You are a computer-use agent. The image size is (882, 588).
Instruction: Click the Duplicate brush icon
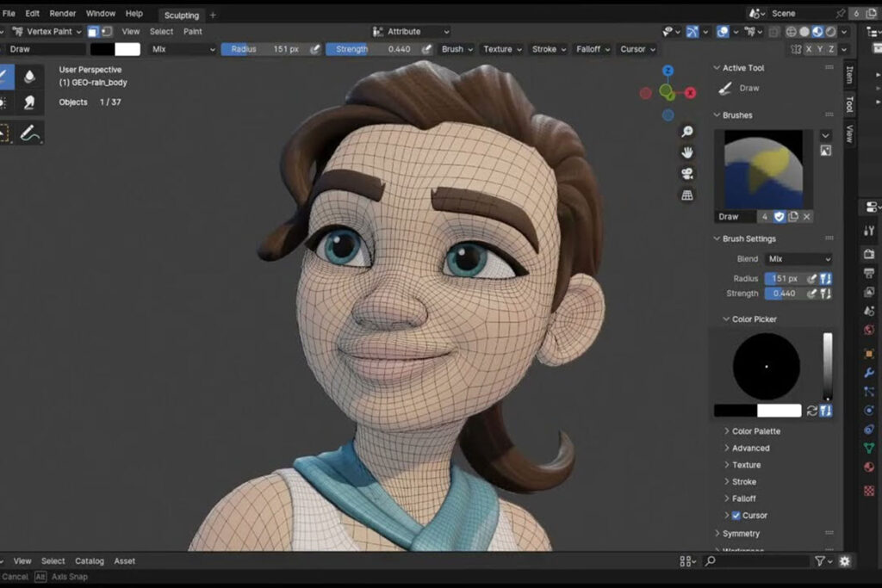pos(793,216)
